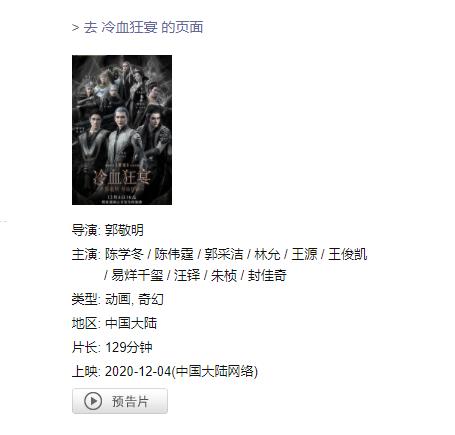Open cast member 王源
This screenshot has height=435, width=455.
pyautogui.click(x=304, y=254)
